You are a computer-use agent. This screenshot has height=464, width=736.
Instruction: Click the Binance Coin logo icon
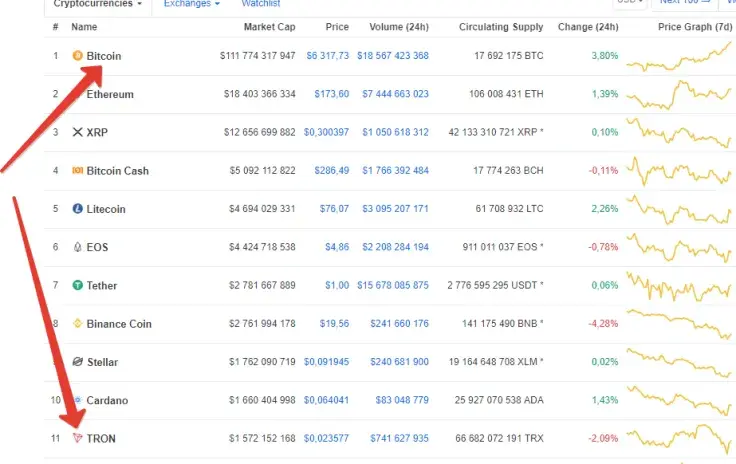click(78, 323)
